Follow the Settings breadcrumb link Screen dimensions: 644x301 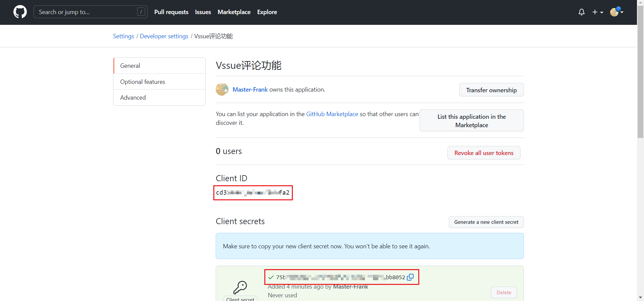123,36
